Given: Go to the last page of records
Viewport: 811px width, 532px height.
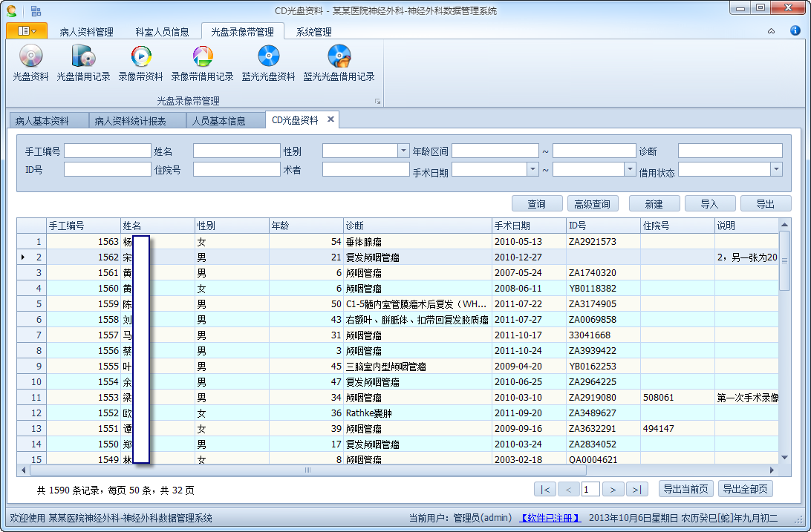Looking at the screenshot, I should tap(636, 489).
